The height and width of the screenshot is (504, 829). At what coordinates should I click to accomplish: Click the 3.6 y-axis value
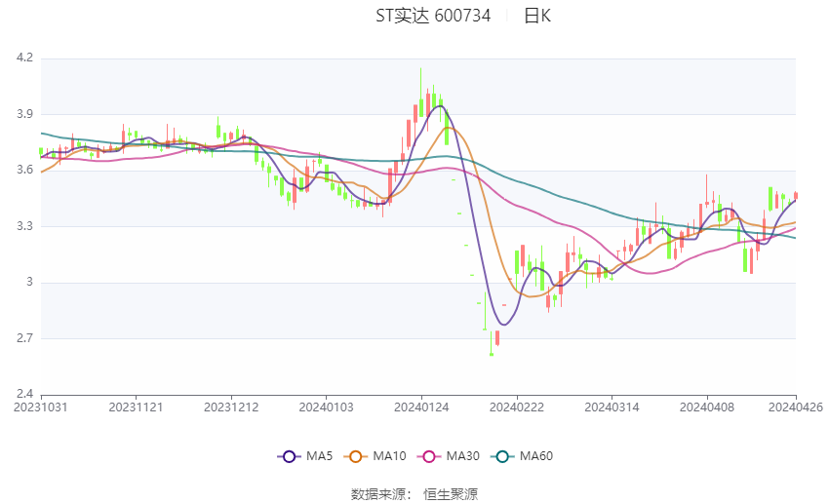pos(24,170)
